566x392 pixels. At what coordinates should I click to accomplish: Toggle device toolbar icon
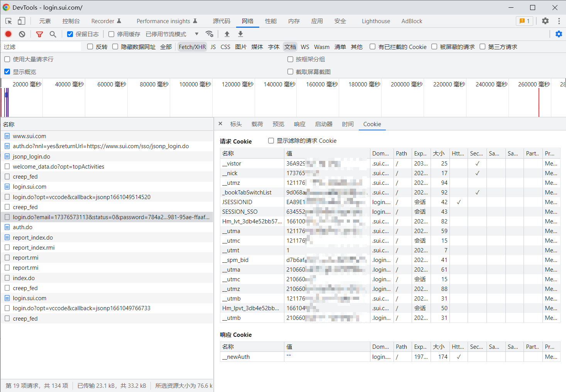[x=22, y=21]
